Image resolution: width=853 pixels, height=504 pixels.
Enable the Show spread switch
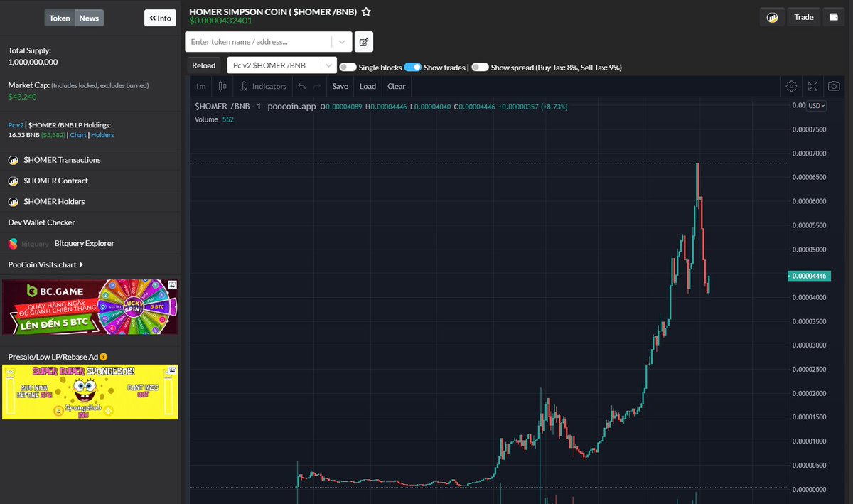pos(480,67)
